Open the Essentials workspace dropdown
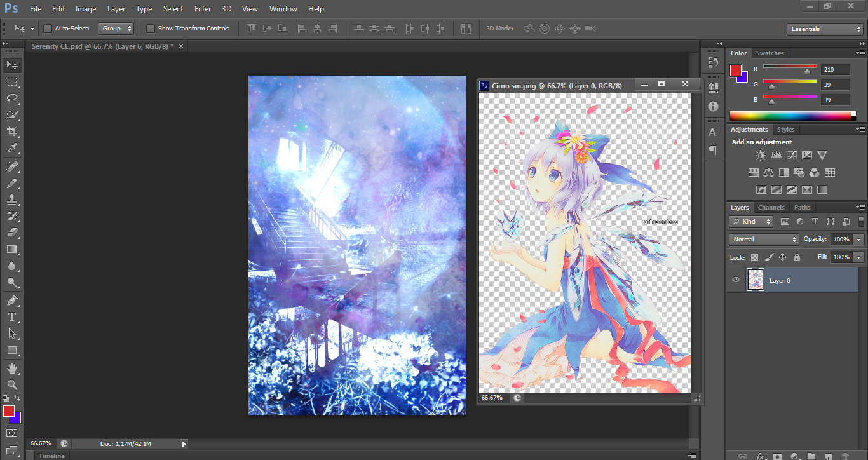This screenshot has height=460, width=868. (x=824, y=29)
